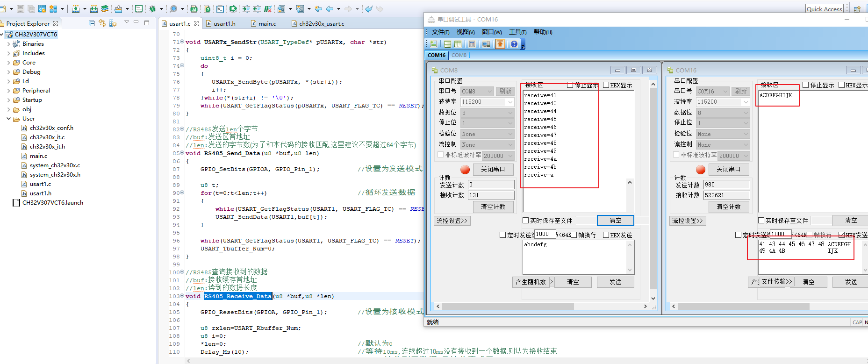Click the green skip breakpoints icon in toolbar
Viewport: 868px width, 364px height.
[233, 9]
